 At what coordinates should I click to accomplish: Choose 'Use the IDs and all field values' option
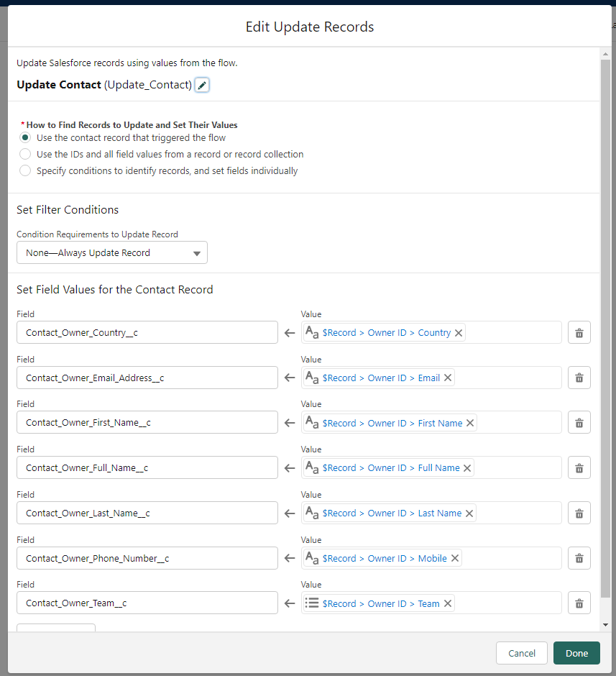click(25, 154)
